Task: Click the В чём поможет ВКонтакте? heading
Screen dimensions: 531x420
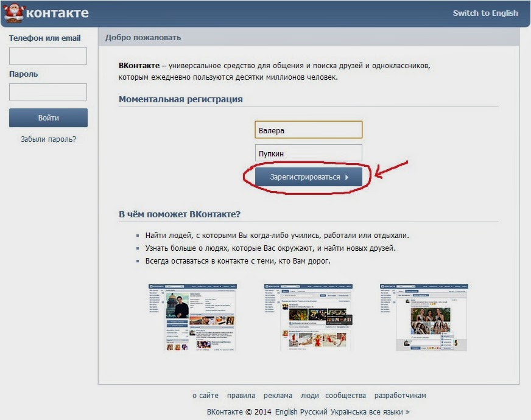Action: 180,214
